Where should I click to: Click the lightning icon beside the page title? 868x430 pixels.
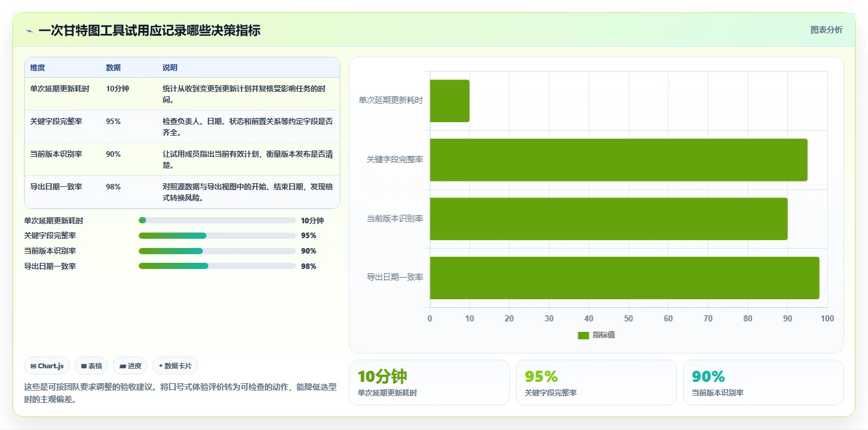click(x=29, y=30)
